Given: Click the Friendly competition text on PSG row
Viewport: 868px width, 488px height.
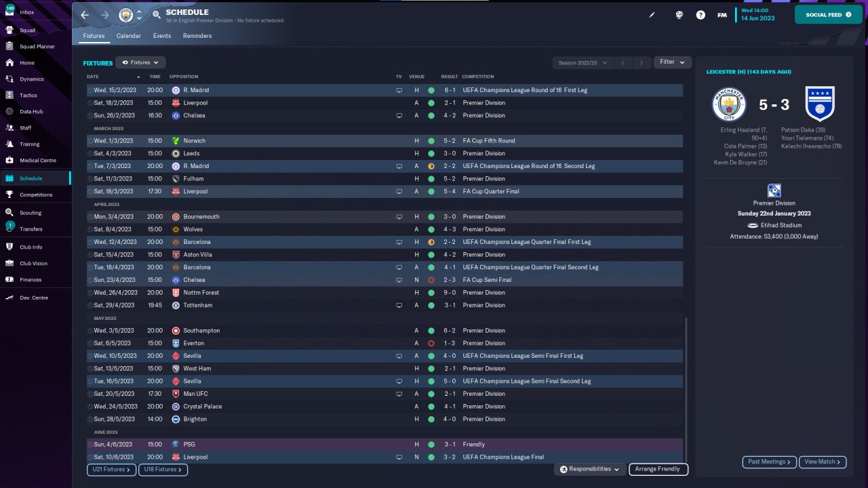Looking at the screenshot, I should [473, 445].
